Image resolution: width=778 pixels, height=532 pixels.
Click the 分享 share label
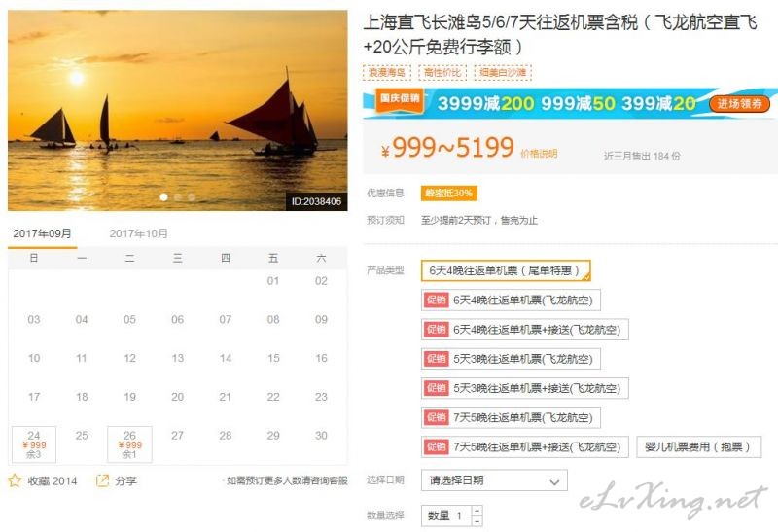coord(125,480)
